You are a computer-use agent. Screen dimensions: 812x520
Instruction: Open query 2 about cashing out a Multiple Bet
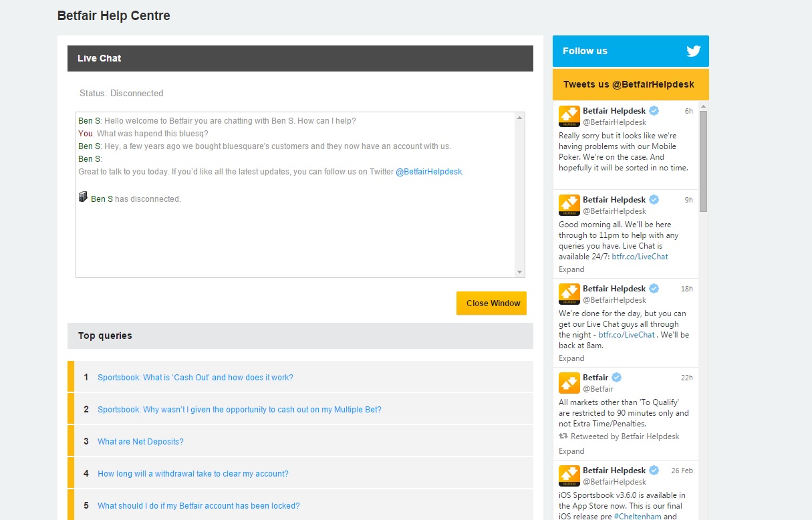239,410
